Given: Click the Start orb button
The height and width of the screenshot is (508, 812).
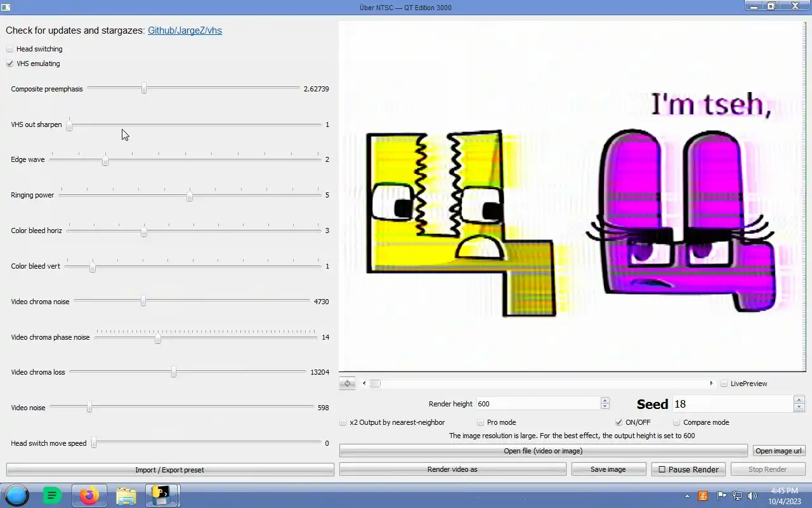Looking at the screenshot, I should click(x=17, y=495).
